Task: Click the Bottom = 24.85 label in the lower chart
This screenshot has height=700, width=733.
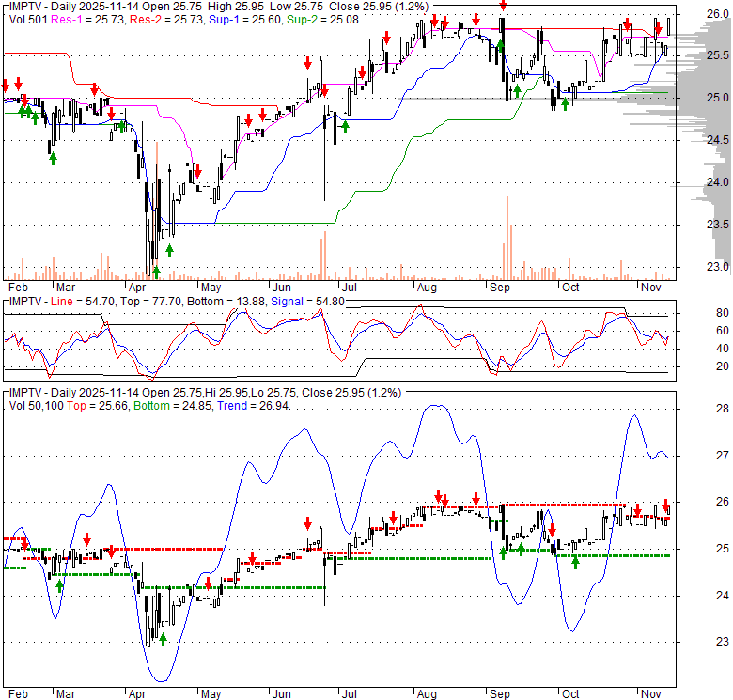Action: pyautogui.click(x=174, y=406)
